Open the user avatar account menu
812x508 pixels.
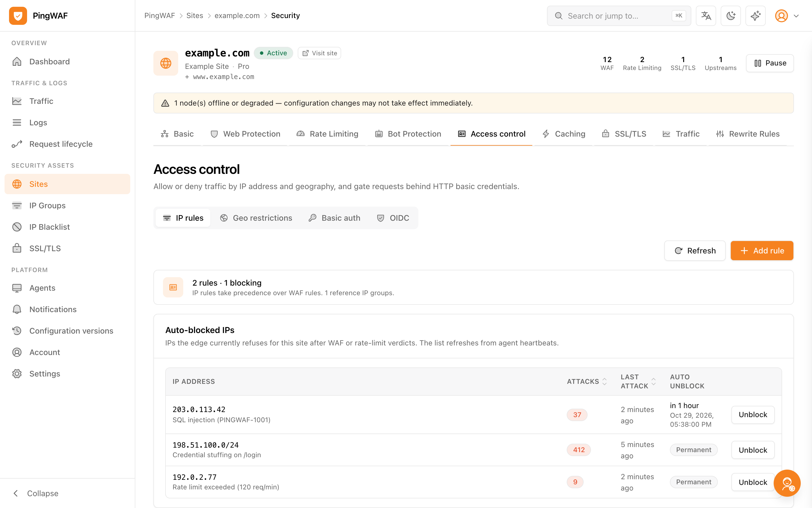(787, 16)
